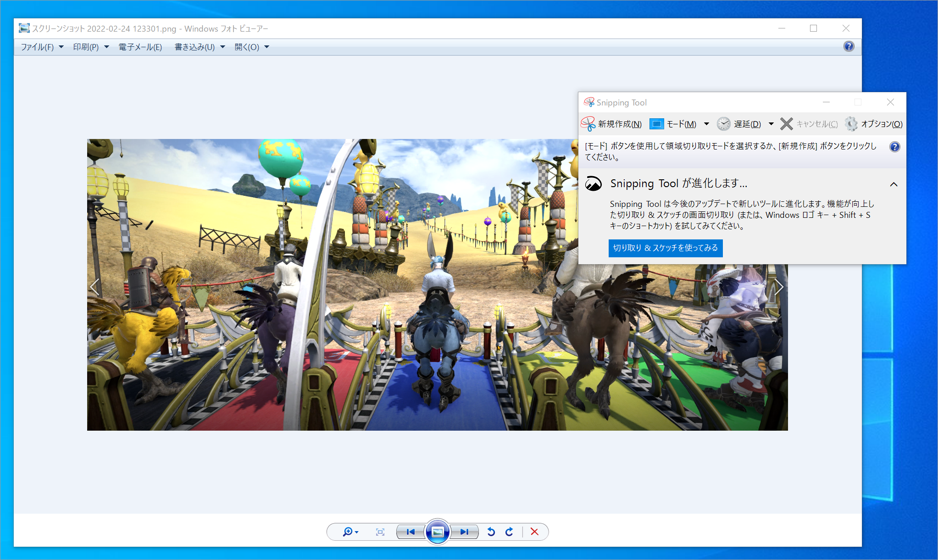Open the ファイル(F) menu

(x=42, y=47)
